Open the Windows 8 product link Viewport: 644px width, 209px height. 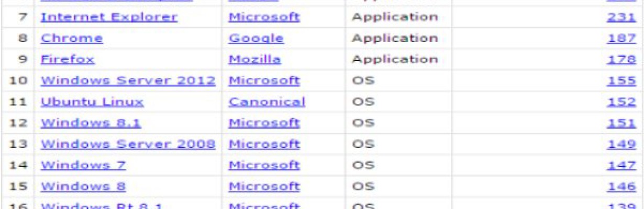point(83,186)
